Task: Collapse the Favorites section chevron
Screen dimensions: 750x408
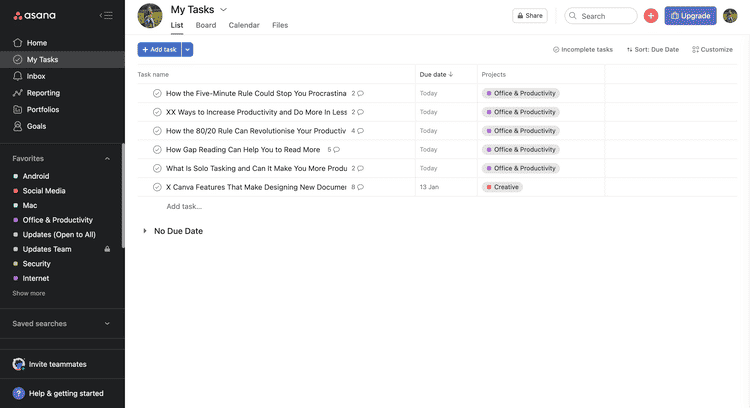Action: pyautogui.click(x=107, y=159)
